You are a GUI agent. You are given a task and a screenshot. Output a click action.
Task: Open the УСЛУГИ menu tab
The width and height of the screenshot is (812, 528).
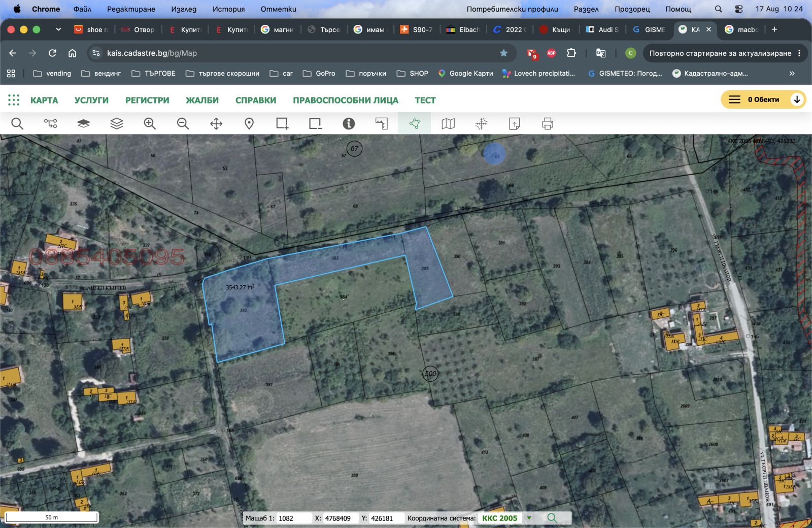coord(91,100)
